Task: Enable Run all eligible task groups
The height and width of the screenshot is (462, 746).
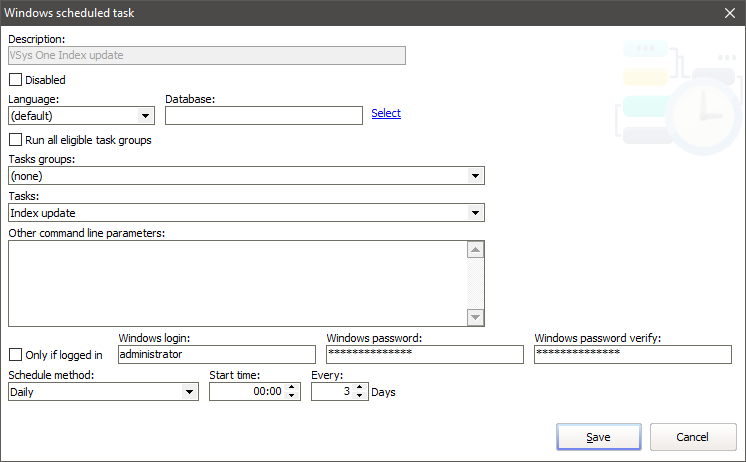Action: tap(15, 140)
